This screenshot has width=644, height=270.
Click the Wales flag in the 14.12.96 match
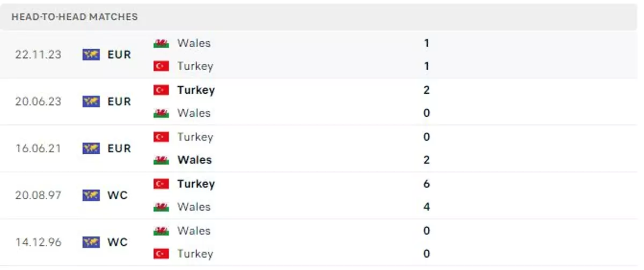[161, 231]
